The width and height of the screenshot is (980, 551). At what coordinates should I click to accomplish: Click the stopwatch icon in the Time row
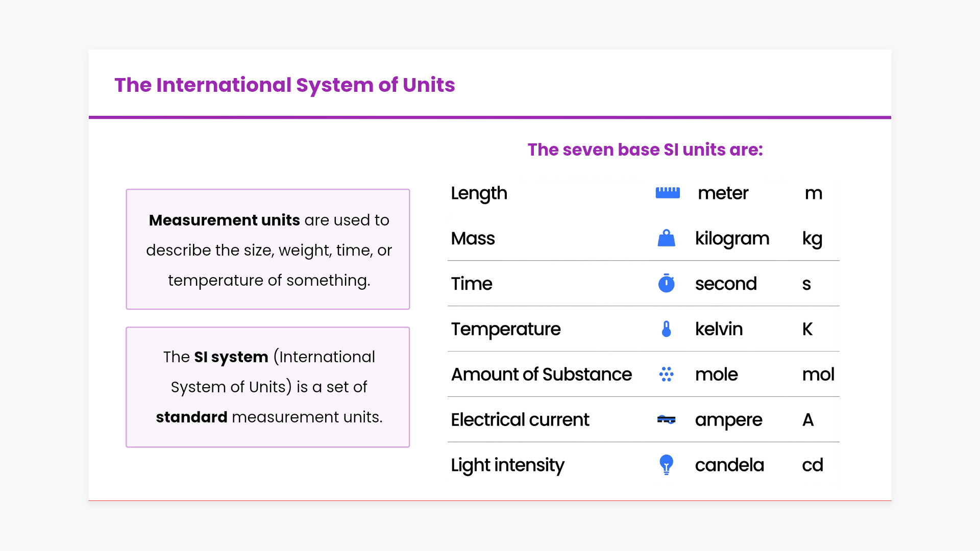point(666,283)
